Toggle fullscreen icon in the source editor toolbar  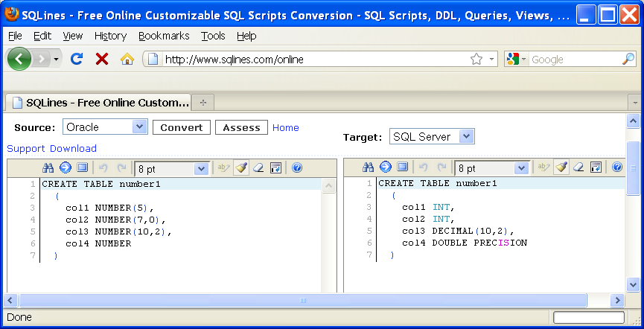pyautogui.click(x=82, y=167)
